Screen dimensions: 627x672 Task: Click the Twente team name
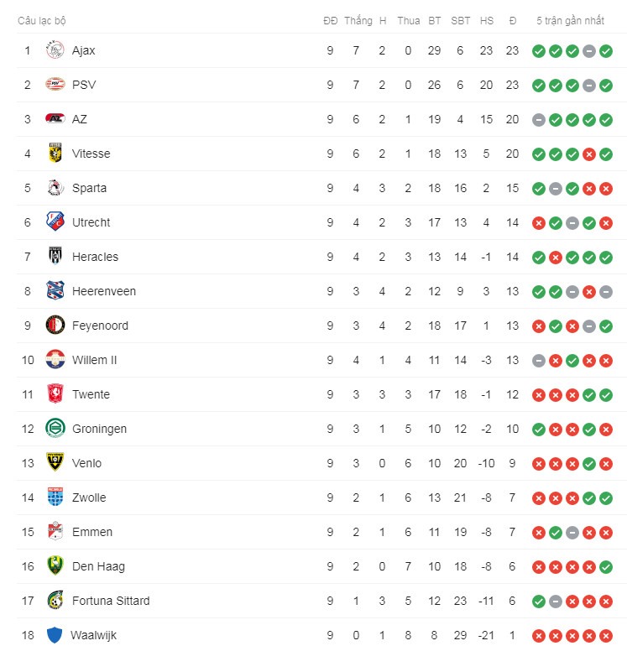tap(91, 394)
